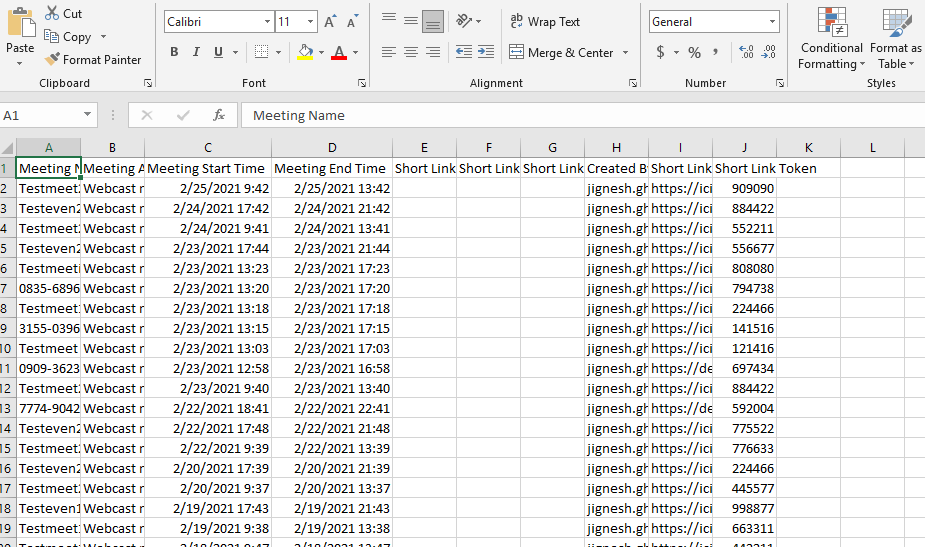925x547 pixels.
Task: Align cell text left
Action: 389,52
